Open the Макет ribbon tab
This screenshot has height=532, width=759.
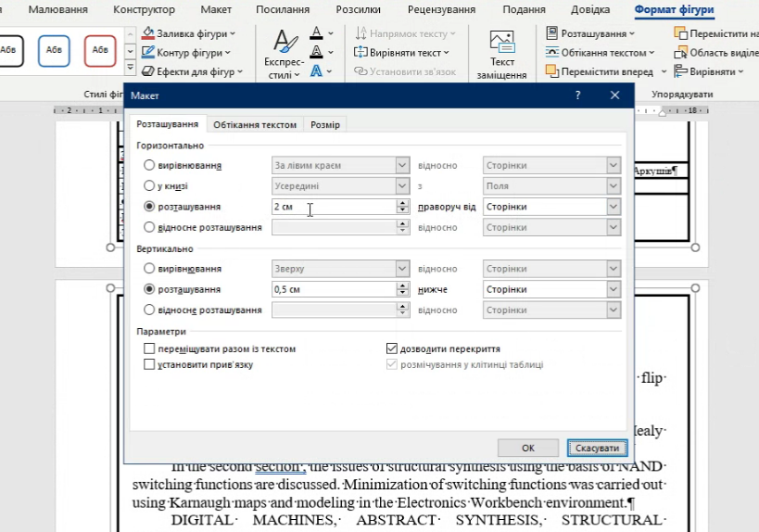(x=216, y=9)
